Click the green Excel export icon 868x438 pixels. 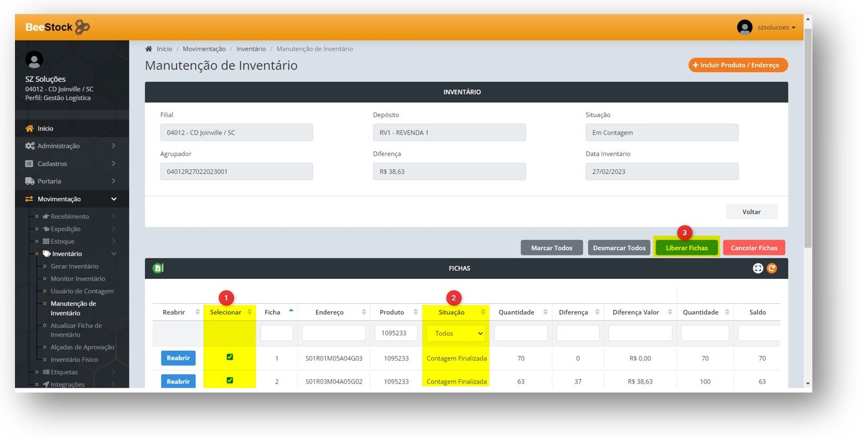tap(157, 268)
